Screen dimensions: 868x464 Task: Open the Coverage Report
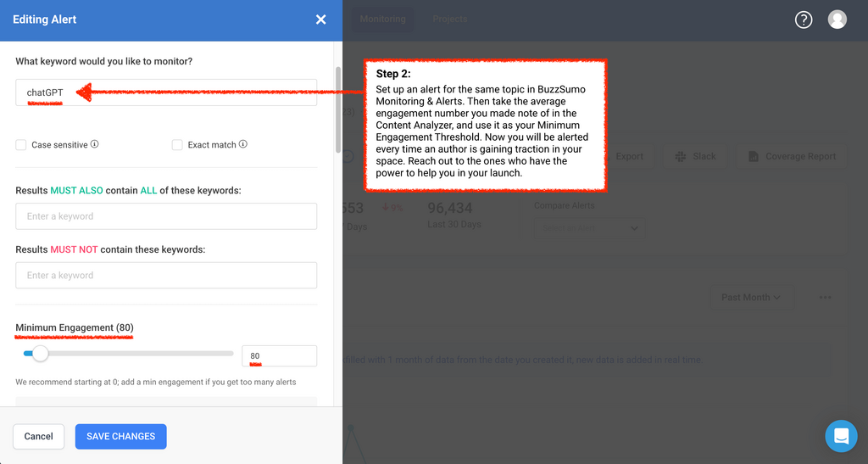(792, 156)
